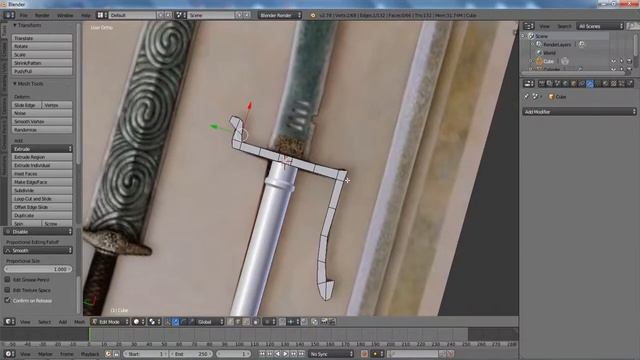Open the proportional editing Disable dropdown
Screen dimensions: 640x360
pyautogui.click(x=38, y=231)
